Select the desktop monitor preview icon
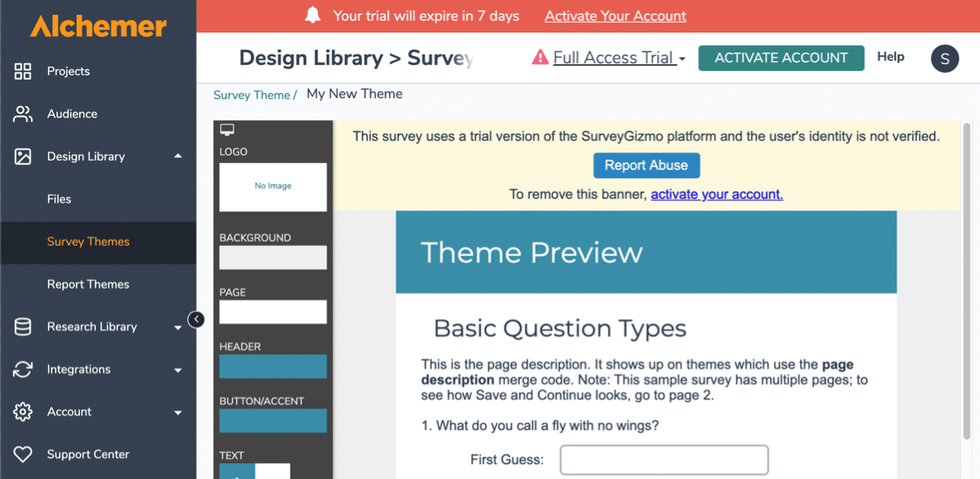This screenshot has height=479, width=980. [227, 130]
